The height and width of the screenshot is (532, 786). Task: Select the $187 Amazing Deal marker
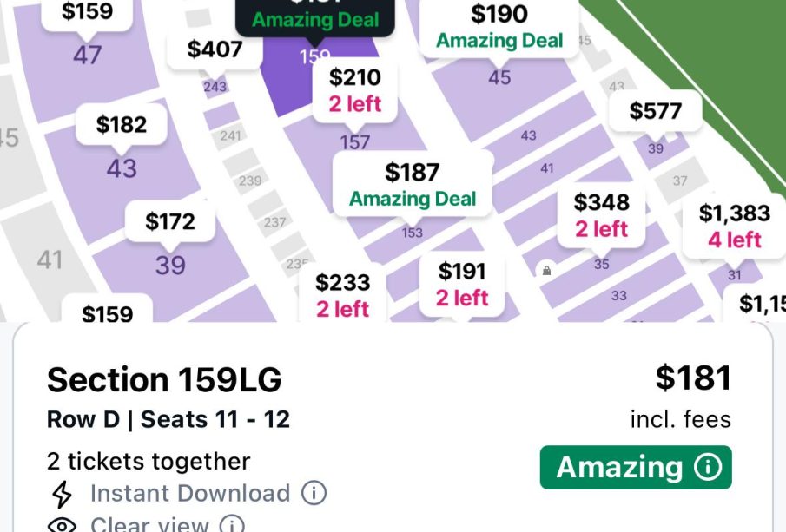[413, 185]
